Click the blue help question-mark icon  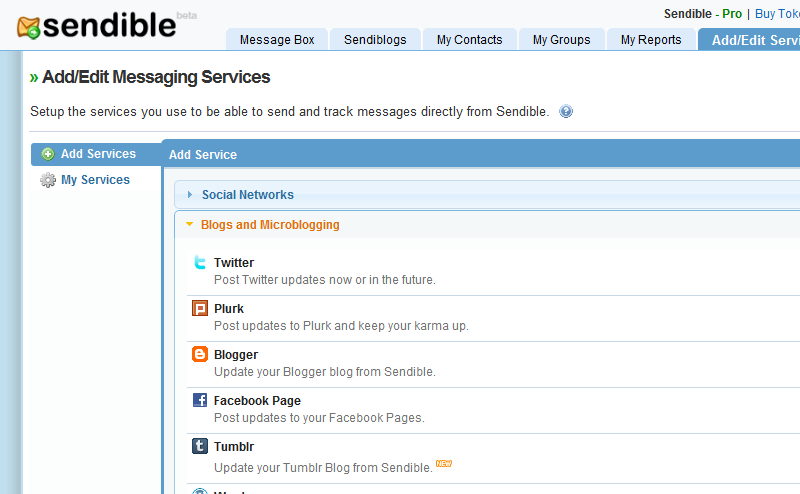tap(566, 112)
